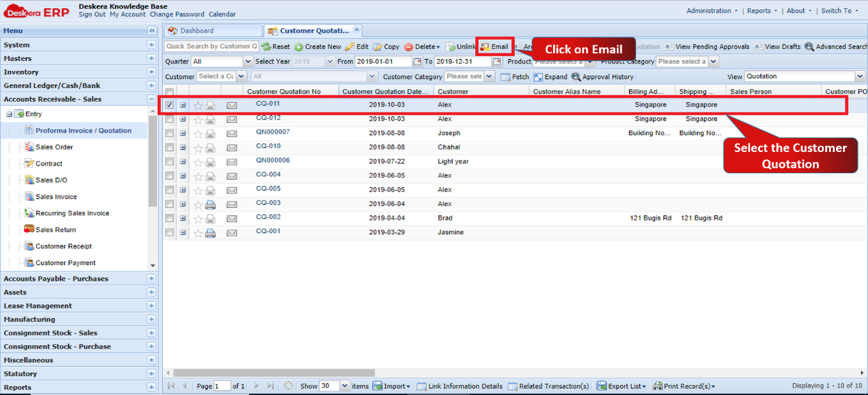The height and width of the screenshot is (395, 868).
Task: Click Create New quotation icon
Action: (x=299, y=46)
